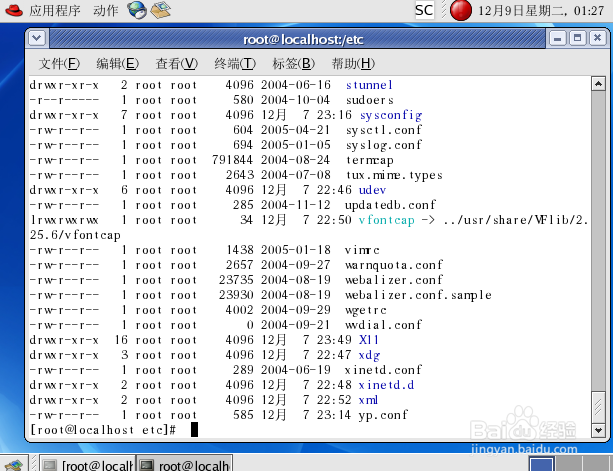Image resolution: width=613 pixels, height=471 pixels.
Task: Maximize the terminal window
Action: [x=577, y=38]
